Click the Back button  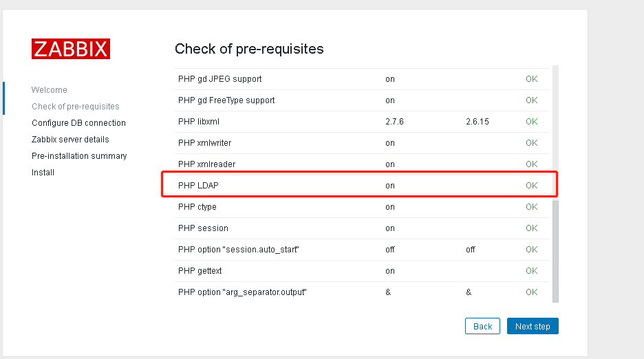482,326
